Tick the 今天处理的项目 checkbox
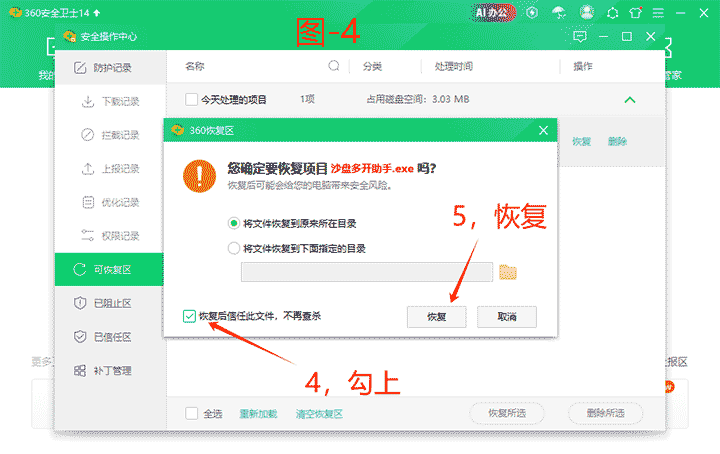720x454 pixels. pyautogui.click(x=191, y=99)
